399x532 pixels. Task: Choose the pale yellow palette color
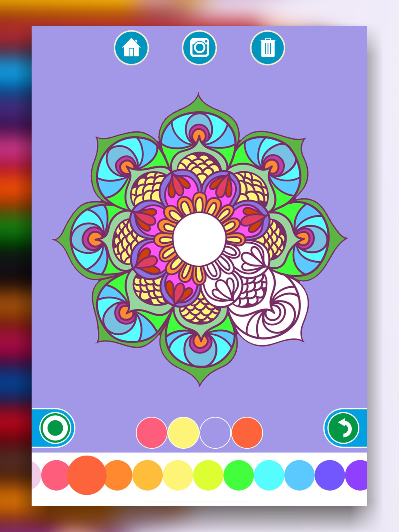pos(178,475)
